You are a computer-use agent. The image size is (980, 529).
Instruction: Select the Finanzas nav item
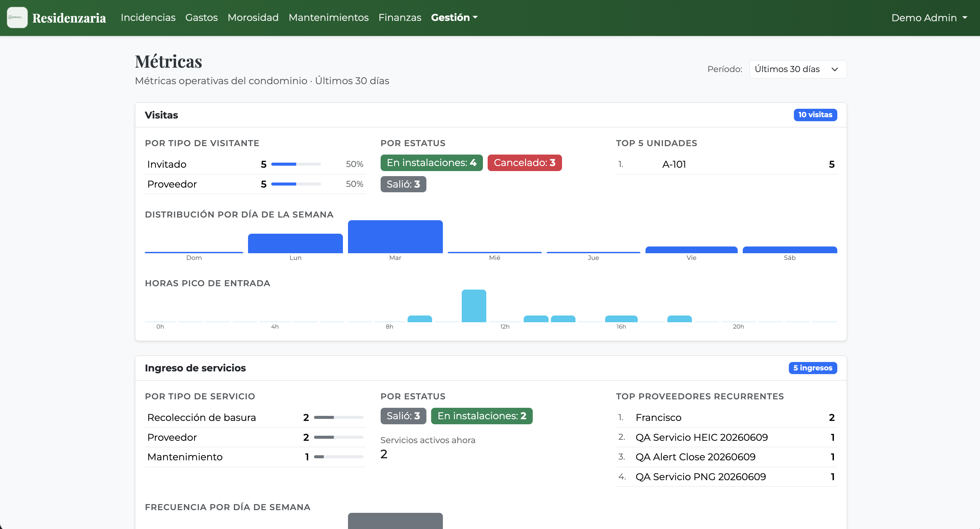pos(399,18)
